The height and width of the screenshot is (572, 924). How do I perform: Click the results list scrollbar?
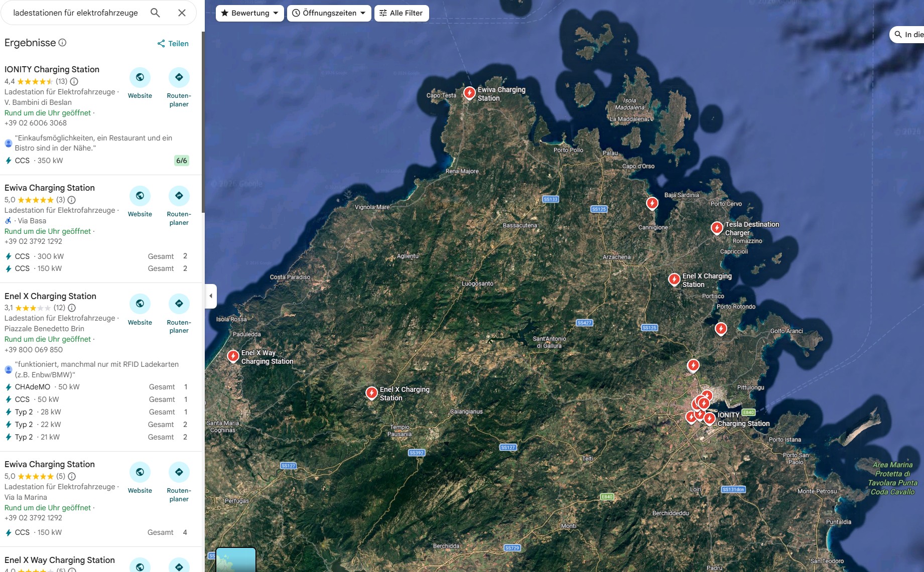tap(203, 120)
